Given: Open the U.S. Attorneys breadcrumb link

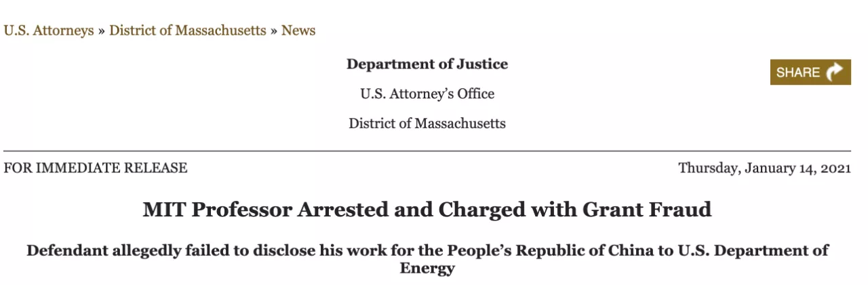Looking at the screenshot, I should [49, 31].
